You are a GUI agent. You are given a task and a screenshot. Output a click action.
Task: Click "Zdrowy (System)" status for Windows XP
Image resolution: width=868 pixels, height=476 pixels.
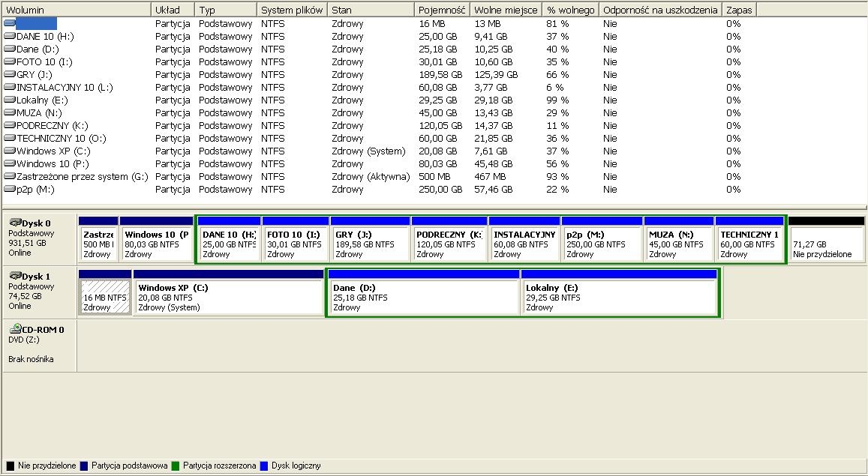point(368,151)
